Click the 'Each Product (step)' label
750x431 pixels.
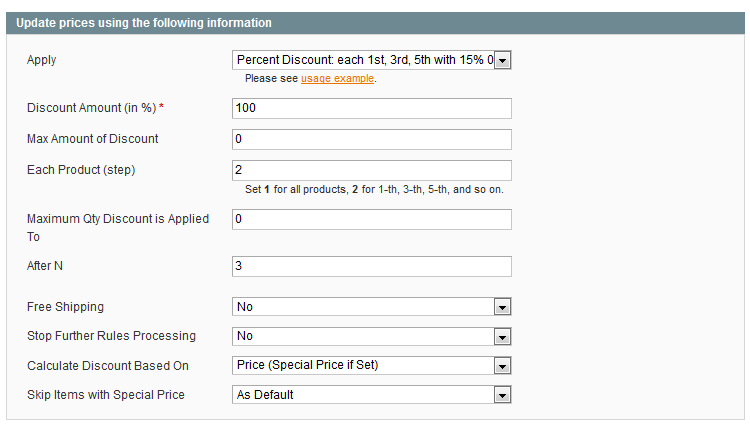pyautogui.click(x=81, y=170)
